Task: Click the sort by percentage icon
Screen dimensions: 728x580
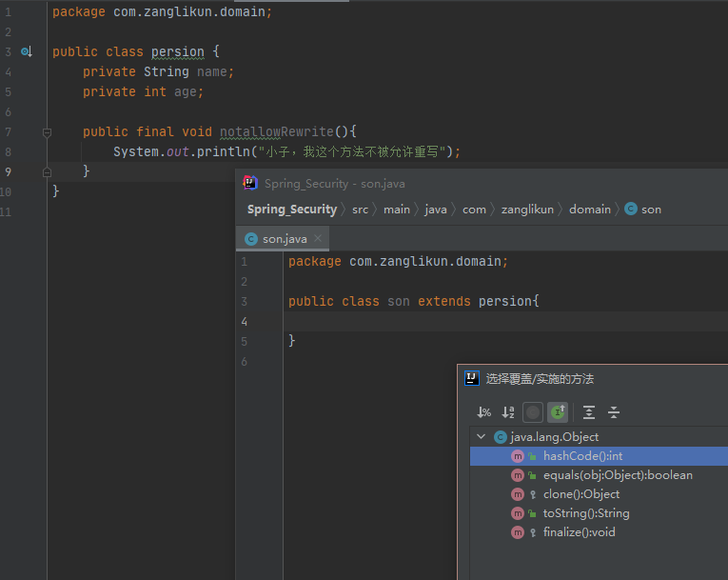Action: pyautogui.click(x=484, y=412)
